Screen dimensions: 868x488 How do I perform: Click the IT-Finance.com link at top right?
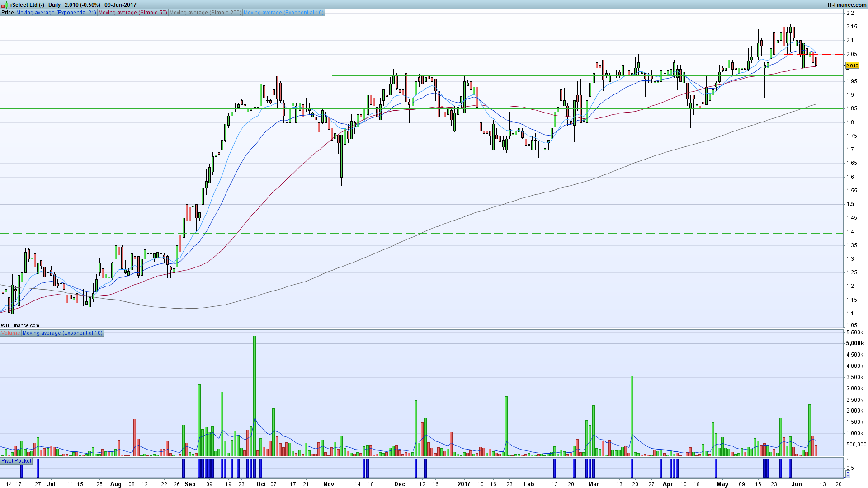(846, 5)
